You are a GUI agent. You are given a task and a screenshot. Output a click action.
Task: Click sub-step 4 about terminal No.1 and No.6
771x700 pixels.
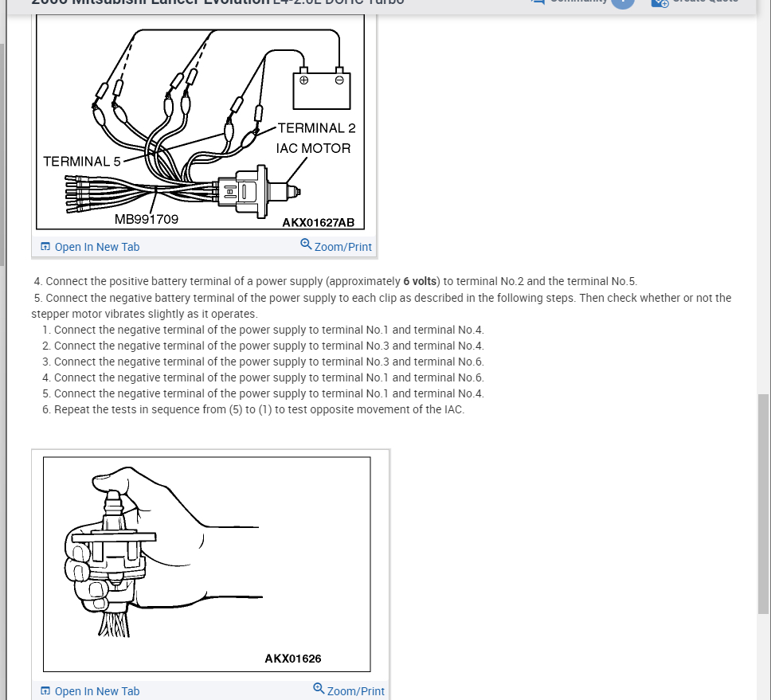263,377
